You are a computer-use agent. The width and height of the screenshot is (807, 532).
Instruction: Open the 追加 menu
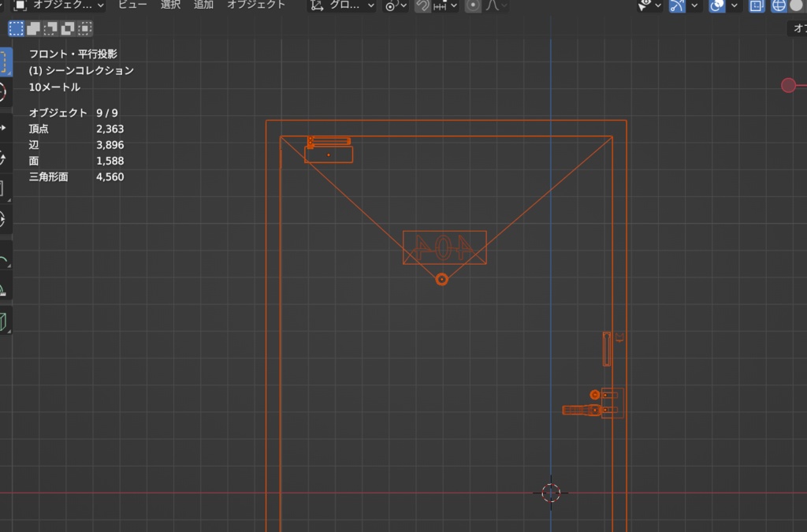coord(201,5)
